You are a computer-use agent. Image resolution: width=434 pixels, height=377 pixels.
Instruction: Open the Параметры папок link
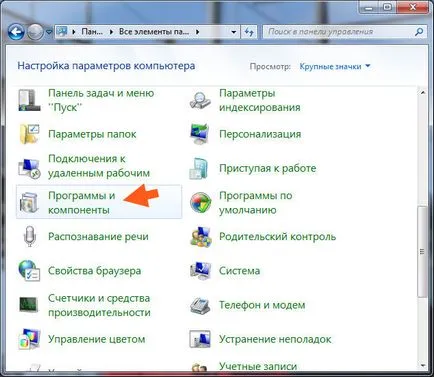pos(92,134)
